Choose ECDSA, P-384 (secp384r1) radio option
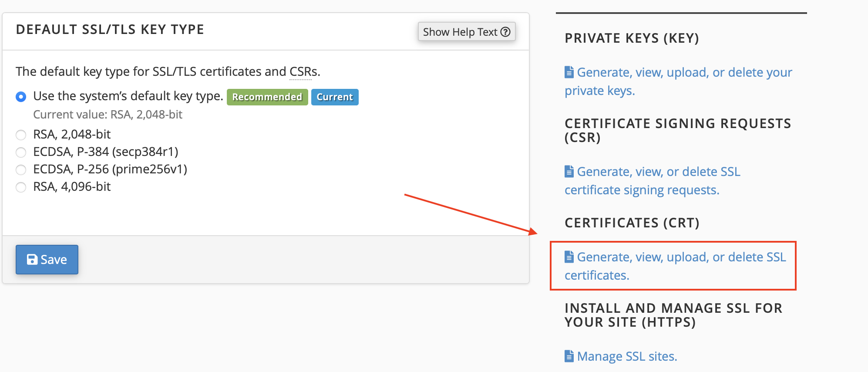 pyautogui.click(x=21, y=152)
